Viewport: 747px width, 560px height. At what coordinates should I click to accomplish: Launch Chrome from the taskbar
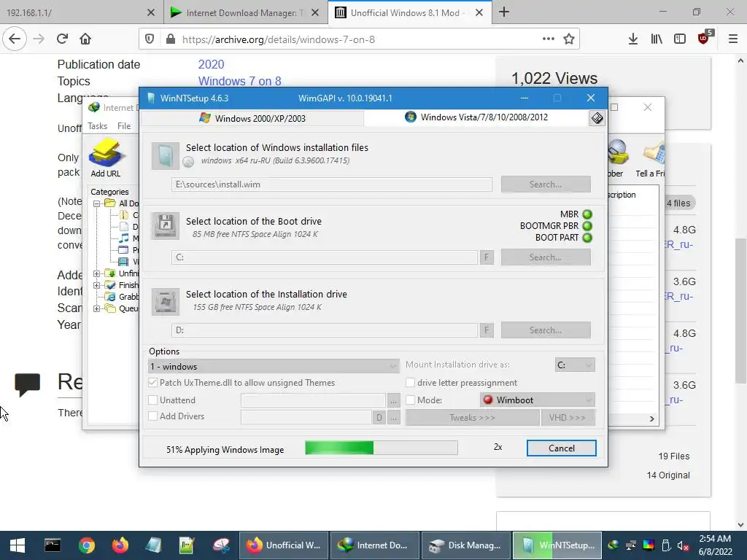click(x=87, y=545)
